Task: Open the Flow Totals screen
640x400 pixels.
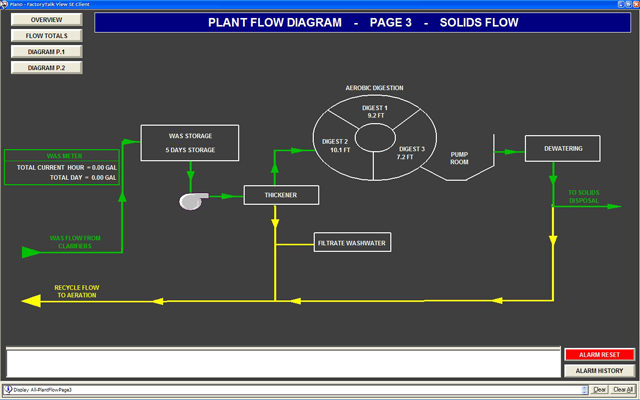Action: click(x=45, y=36)
